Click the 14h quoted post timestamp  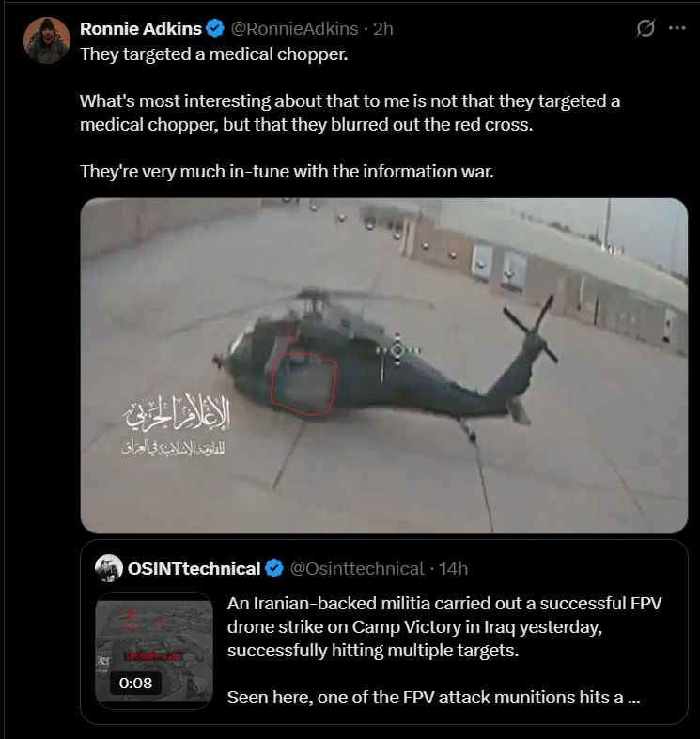453,568
